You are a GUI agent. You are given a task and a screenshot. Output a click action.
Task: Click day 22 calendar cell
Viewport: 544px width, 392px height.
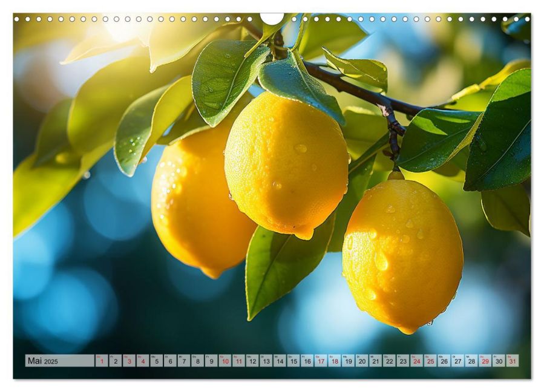tap(388, 361)
